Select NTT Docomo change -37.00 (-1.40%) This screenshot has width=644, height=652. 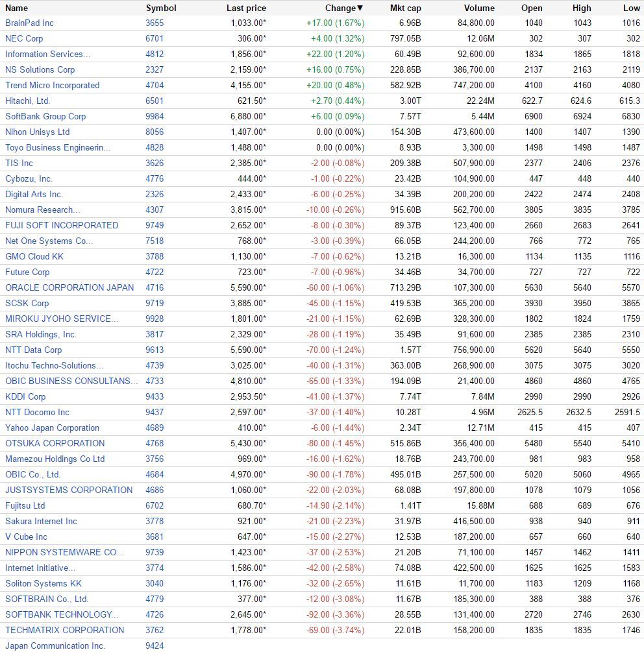336,412
